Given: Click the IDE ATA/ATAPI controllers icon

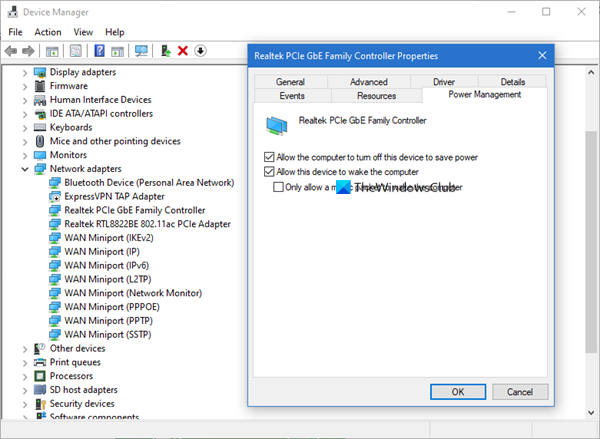Looking at the screenshot, I should 40,114.
